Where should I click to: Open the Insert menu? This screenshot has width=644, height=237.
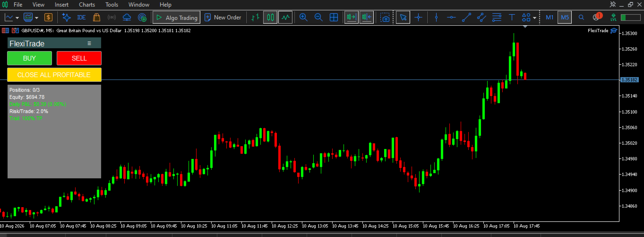point(61,5)
